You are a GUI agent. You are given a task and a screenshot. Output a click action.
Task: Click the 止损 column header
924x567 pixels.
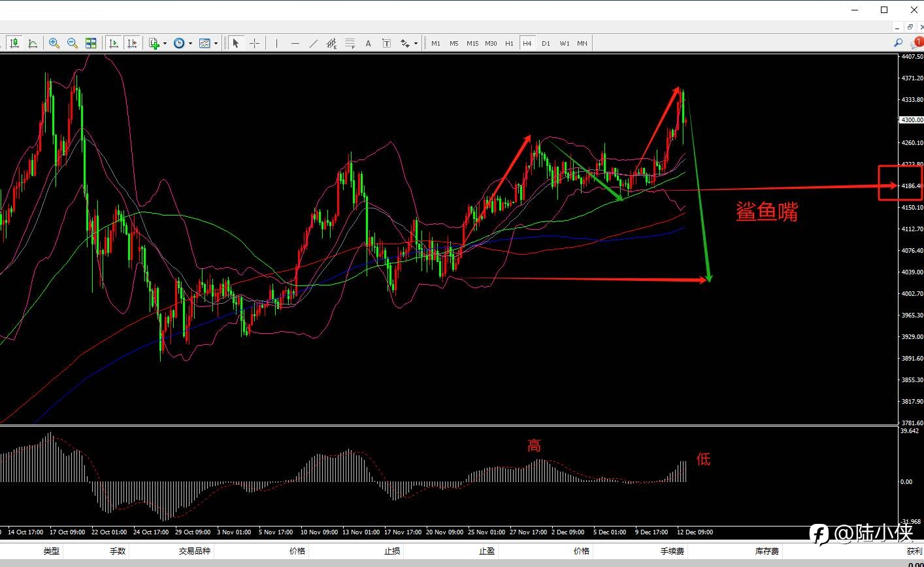click(392, 551)
